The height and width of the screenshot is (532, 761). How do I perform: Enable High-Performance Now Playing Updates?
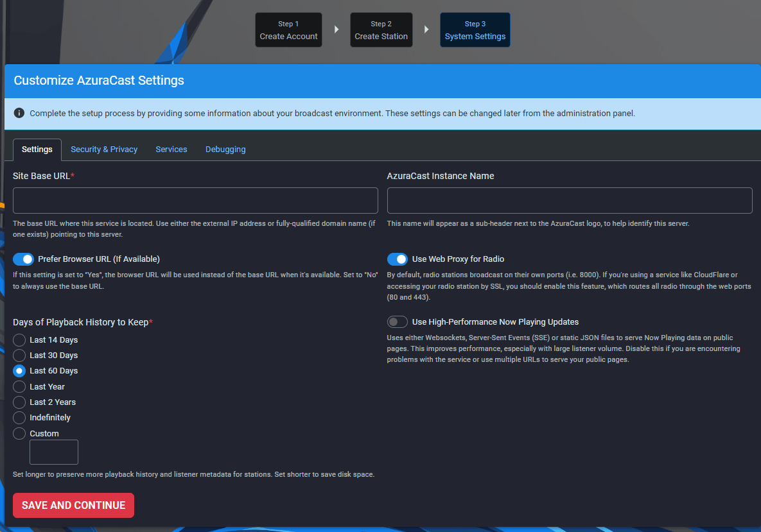point(398,322)
